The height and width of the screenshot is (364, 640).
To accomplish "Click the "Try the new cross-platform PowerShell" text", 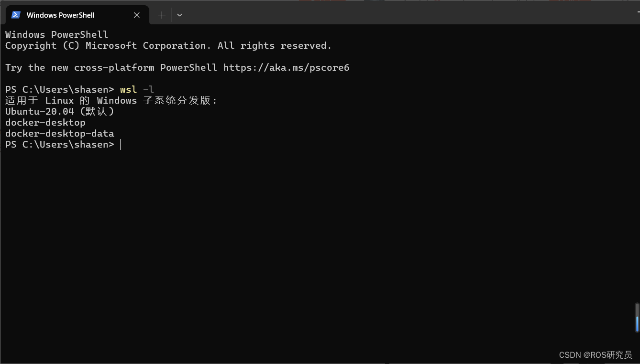I will point(111,68).
